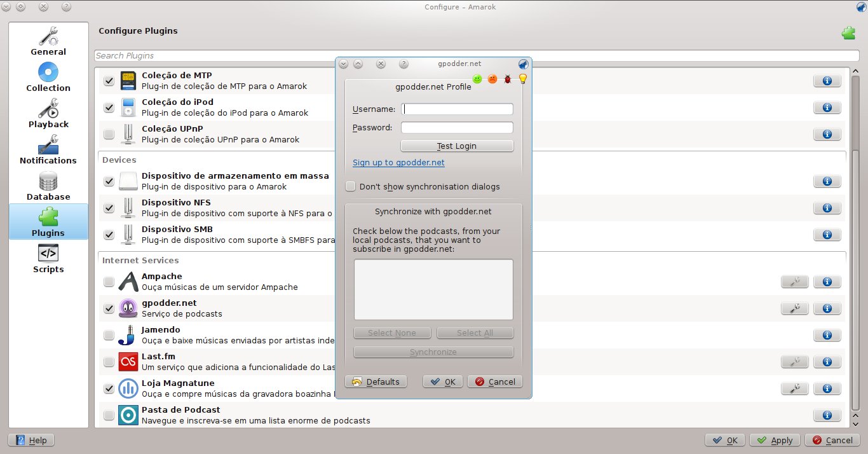This screenshot has width=868, height=454.
Task: Show info for Last.fm plugin
Action: tap(827, 362)
